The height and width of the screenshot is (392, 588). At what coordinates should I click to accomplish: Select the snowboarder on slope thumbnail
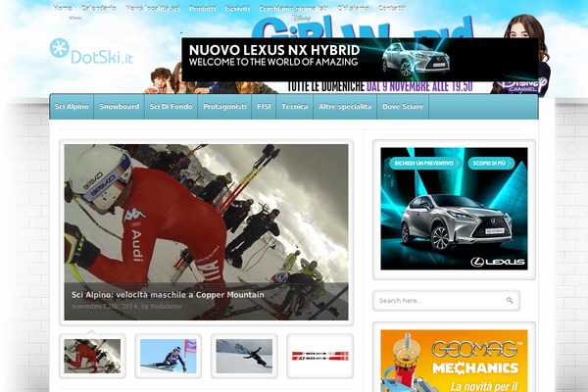click(244, 356)
